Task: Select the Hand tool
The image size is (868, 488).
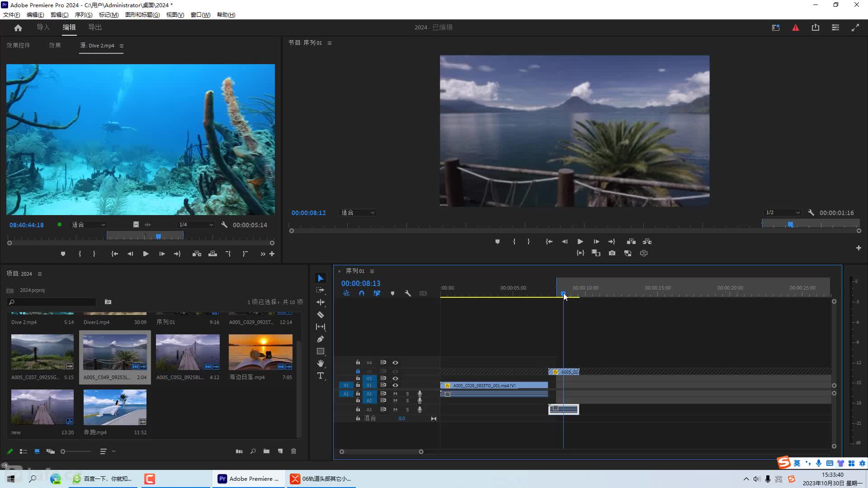Action: point(321,363)
